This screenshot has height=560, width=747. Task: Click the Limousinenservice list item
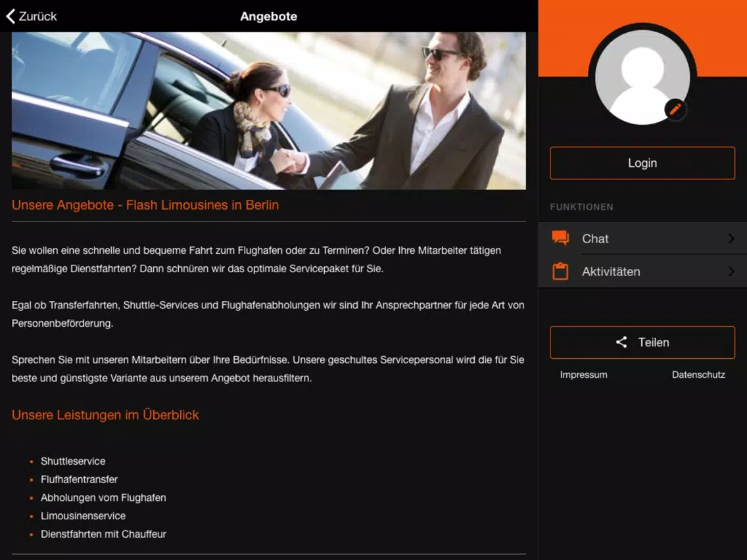[x=84, y=516]
